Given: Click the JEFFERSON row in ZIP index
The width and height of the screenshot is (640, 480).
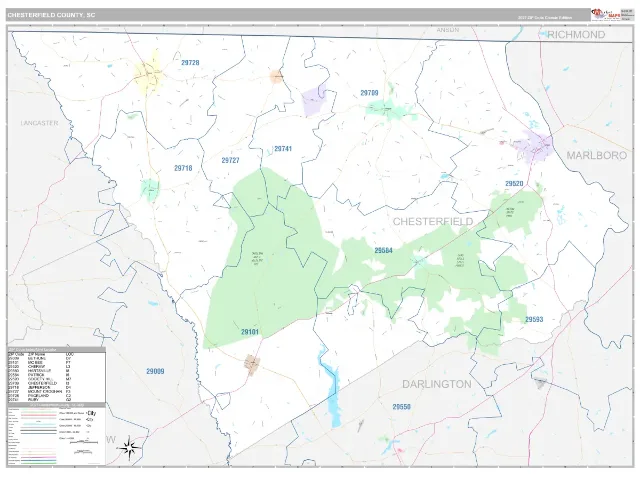Looking at the screenshot, I should 39,387.
